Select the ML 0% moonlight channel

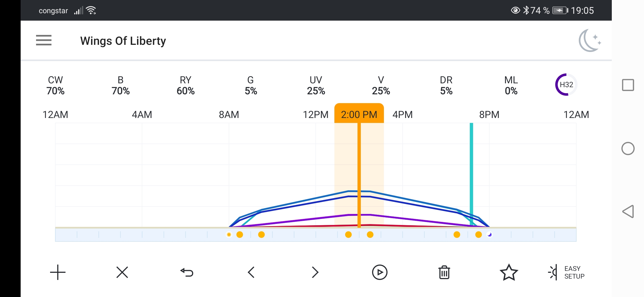click(x=511, y=86)
